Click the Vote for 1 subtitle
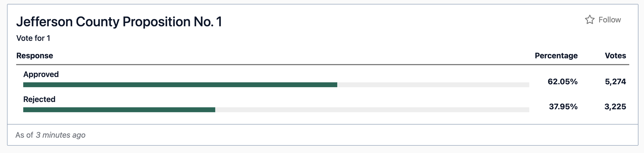 [x=33, y=38]
